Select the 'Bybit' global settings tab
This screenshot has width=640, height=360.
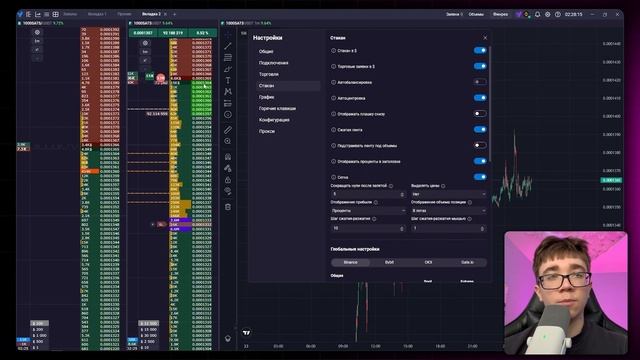pyautogui.click(x=389, y=262)
